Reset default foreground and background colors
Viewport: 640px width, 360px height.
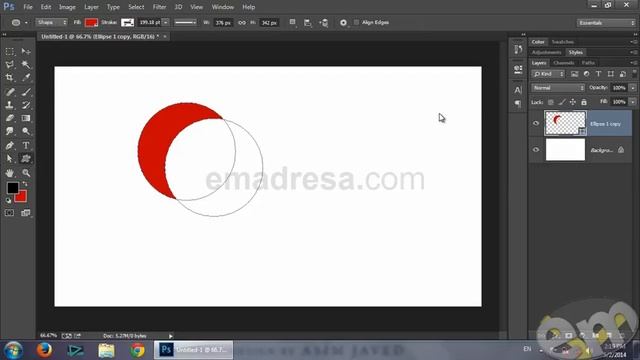(8, 200)
